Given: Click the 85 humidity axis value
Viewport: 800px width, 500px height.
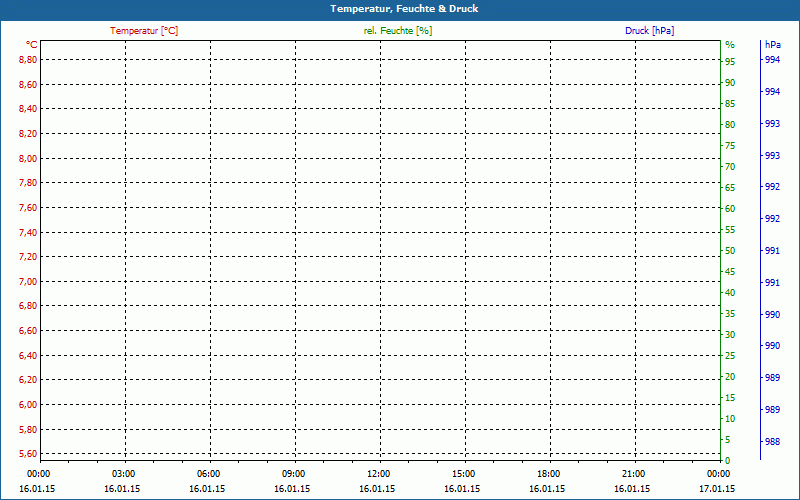Looking at the screenshot, I should click(x=730, y=104).
